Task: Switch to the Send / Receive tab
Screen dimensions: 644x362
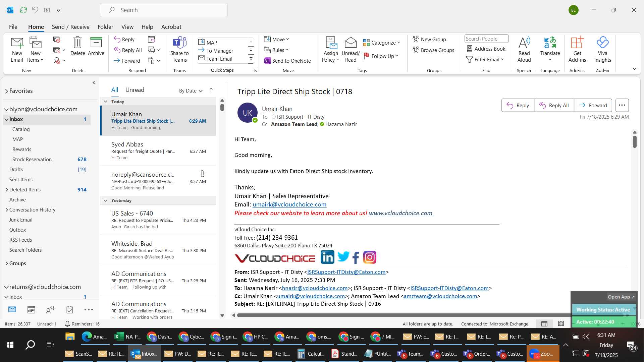Action: (x=70, y=26)
